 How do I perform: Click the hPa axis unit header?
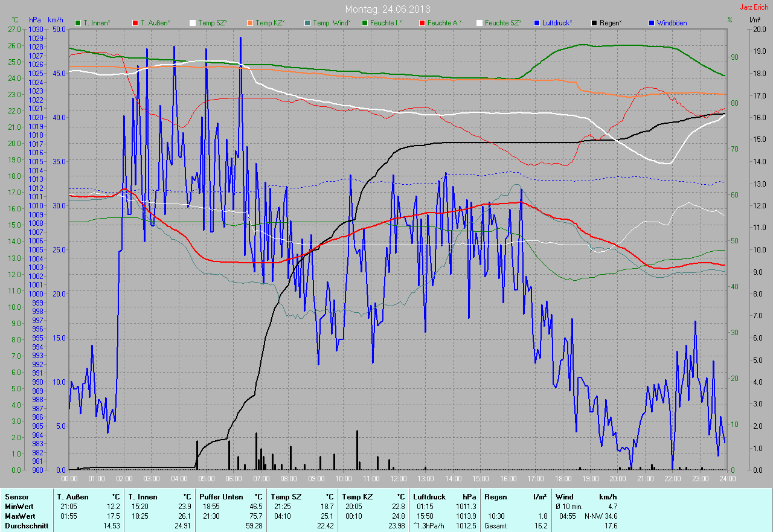[35, 20]
